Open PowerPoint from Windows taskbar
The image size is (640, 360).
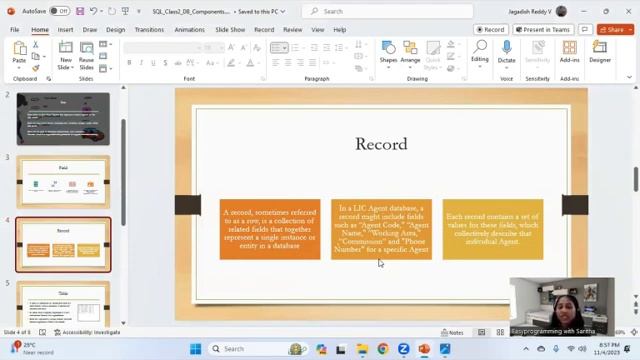click(x=424, y=349)
